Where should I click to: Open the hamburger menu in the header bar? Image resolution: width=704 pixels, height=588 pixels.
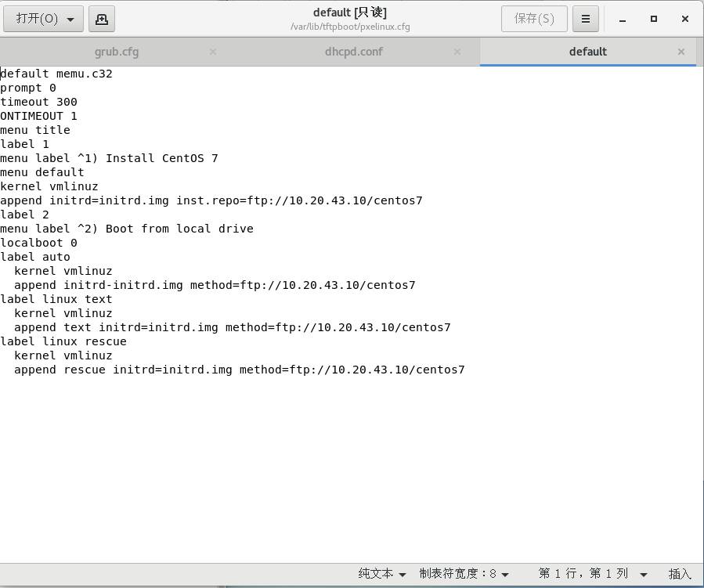pos(585,19)
